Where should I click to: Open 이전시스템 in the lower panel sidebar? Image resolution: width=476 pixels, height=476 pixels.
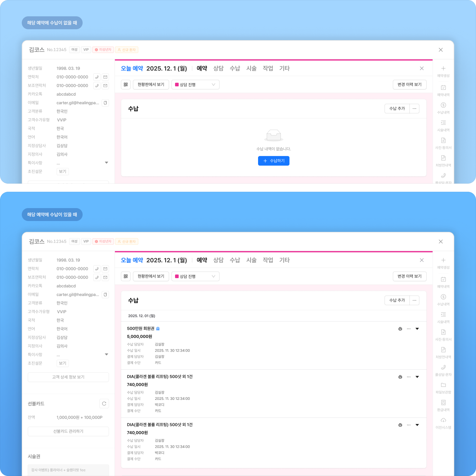tap(443, 424)
